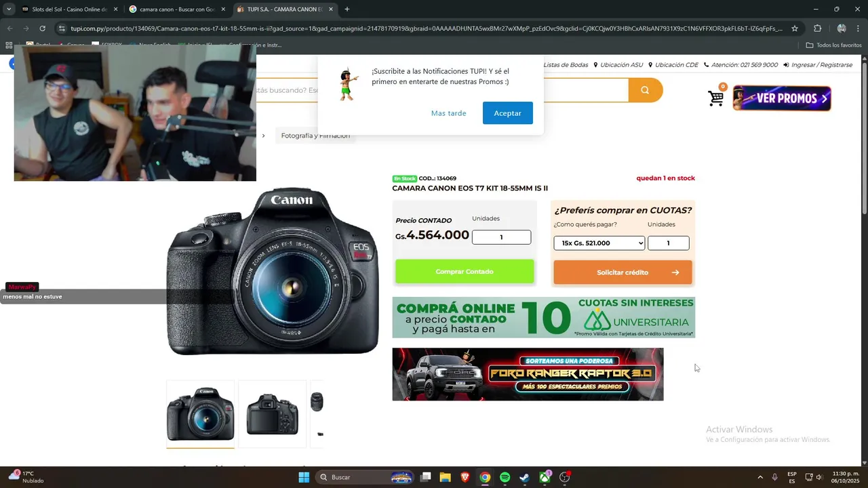Close the Slots del Sol tab
The width and height of the screenshot is (868, 488).
(115, 9)
